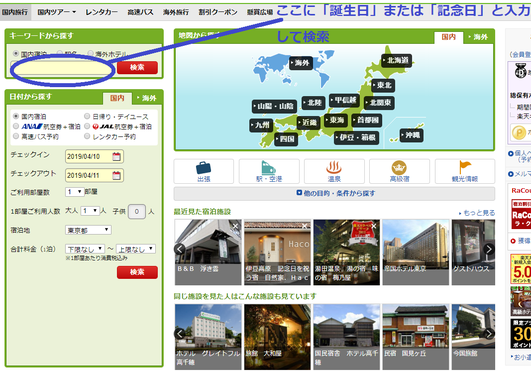Viewport: 531px width, 371px height.
Task: Select 高速バス予約 radio option
Action: pos(16,136)
